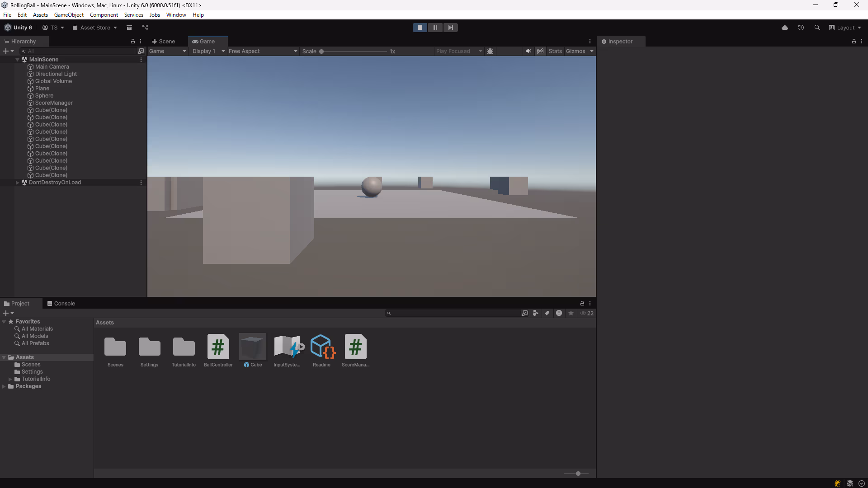Open the GameObject menu
The width and height of the screenshot is (868, 488).
click(x=69, y=15)
